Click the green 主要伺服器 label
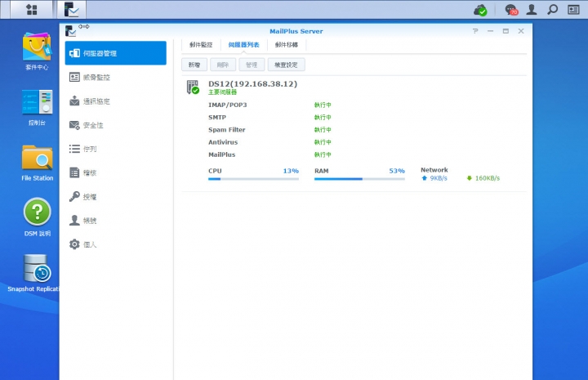This screenshot has height=380, width=588. 222,92
